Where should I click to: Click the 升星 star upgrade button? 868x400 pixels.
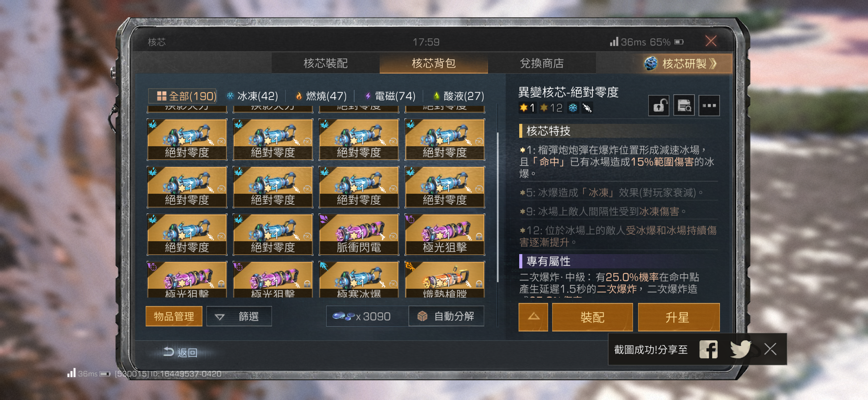(679, 317)
